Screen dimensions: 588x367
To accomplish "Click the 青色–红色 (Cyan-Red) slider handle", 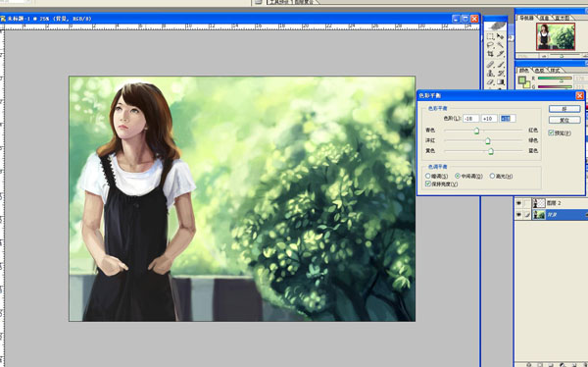I will [476, 131].
